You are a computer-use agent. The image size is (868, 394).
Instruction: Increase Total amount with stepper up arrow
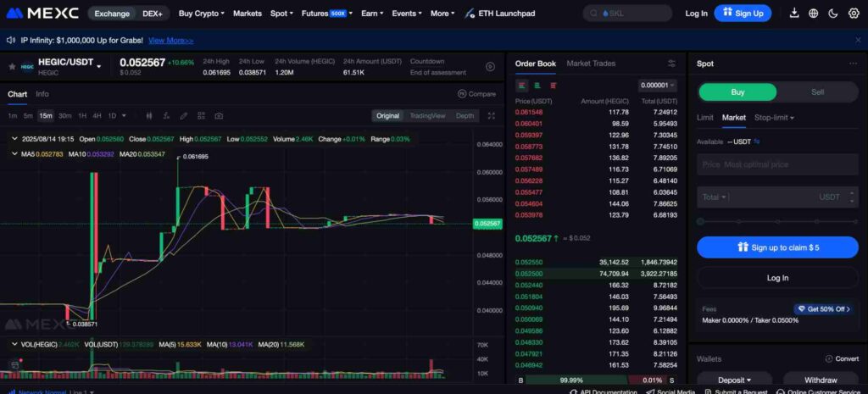[x=852, y=192]
